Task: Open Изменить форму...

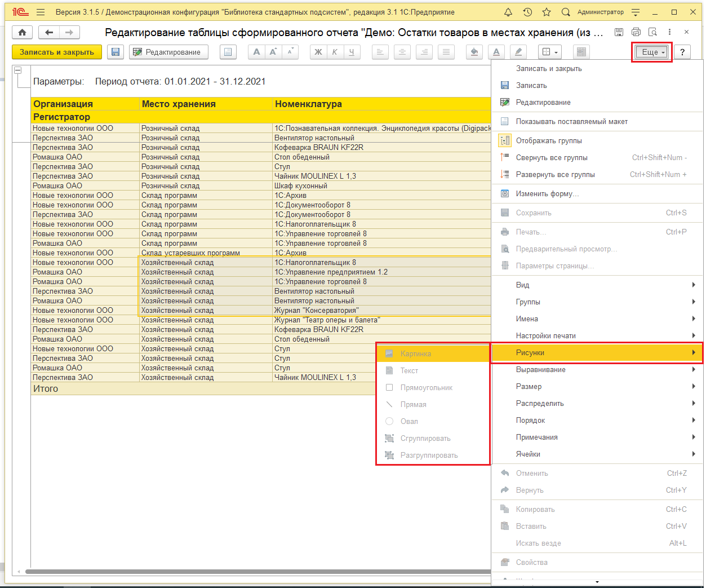Action: tap(597, 193)
